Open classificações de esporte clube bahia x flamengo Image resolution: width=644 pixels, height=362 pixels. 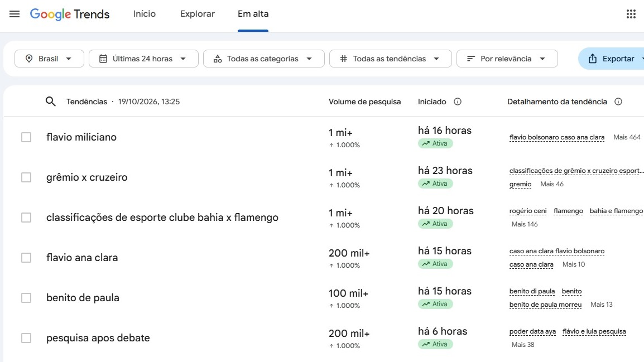(x=162, y=218)
